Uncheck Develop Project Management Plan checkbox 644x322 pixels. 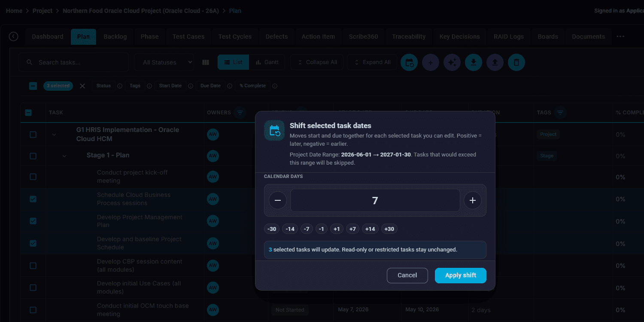coord(33,221)
